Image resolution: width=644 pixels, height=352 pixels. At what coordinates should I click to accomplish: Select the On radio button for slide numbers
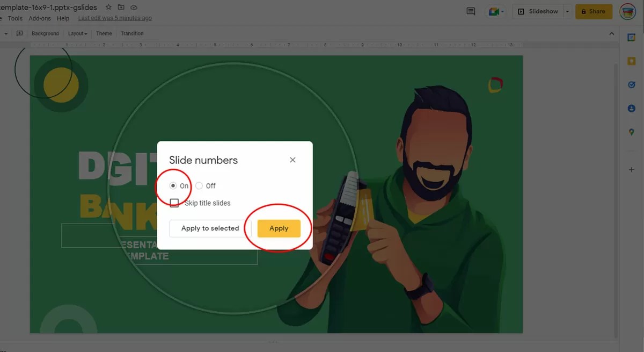coord(173,185)
